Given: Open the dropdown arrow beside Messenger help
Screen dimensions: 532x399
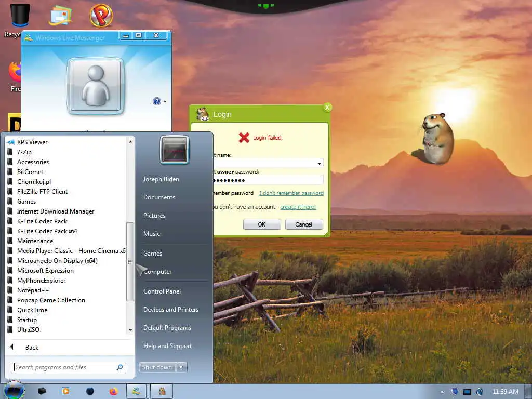Looking at the screenshot, I should pyautogui.click(x=165, y=101).
